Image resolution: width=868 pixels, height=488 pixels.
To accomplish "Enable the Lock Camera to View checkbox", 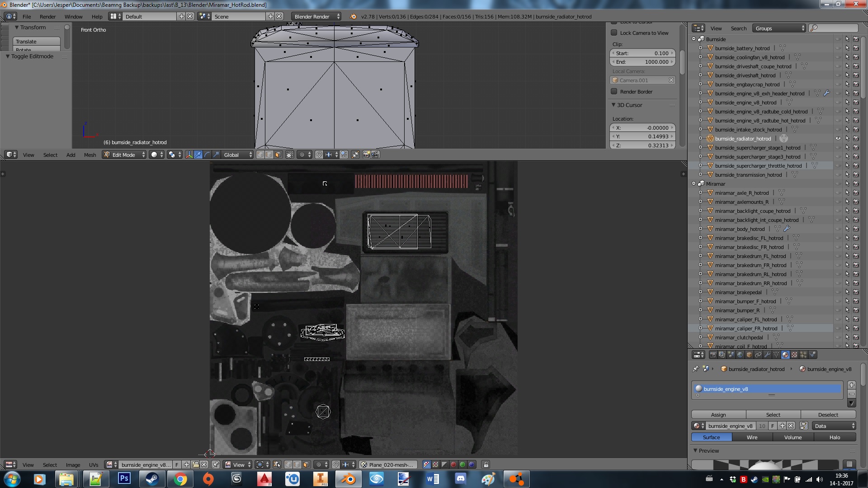I will click(614, 33).
